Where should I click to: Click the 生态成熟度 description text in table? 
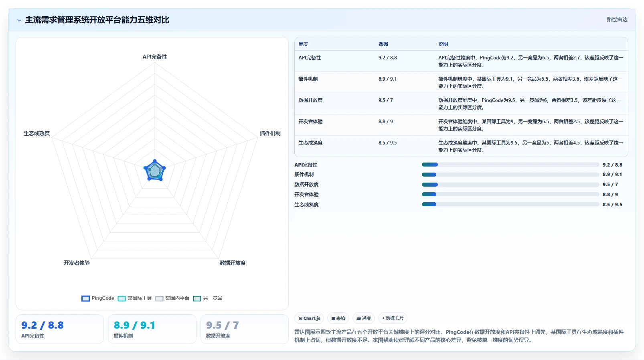click(x=531, y=146)
